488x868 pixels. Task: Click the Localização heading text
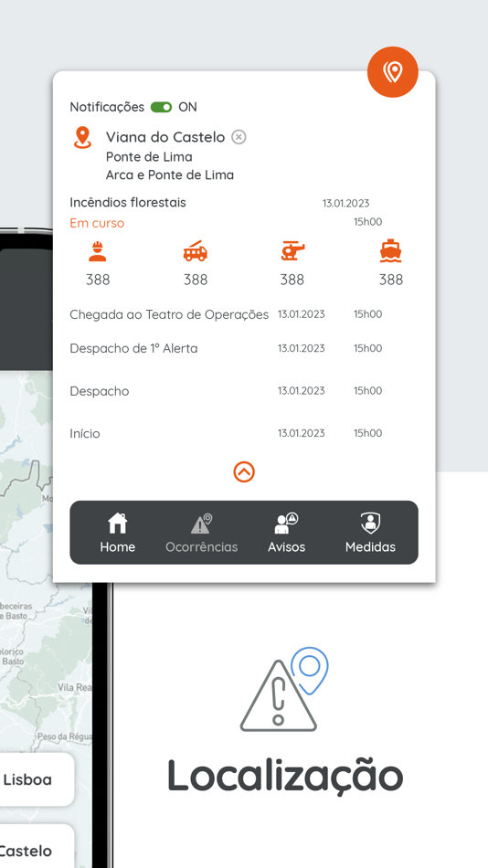[285, 775]
